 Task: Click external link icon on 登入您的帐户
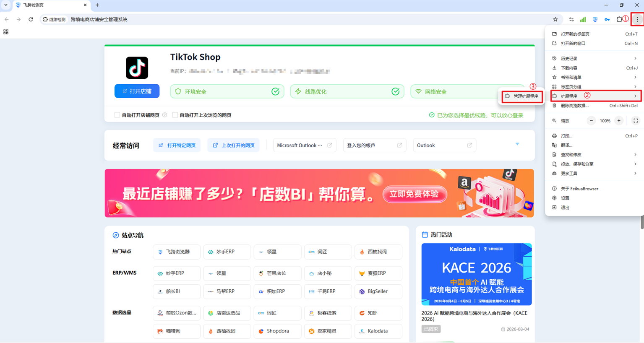pos(399,146)
